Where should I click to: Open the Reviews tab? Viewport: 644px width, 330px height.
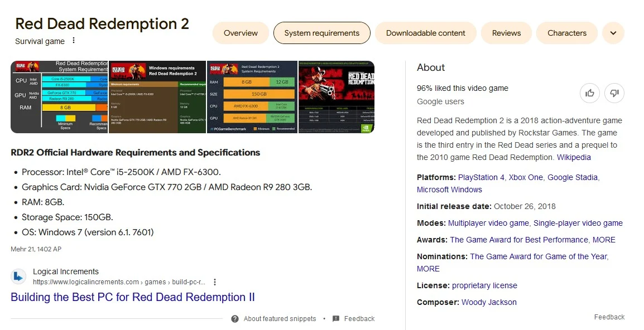(506, 33)
